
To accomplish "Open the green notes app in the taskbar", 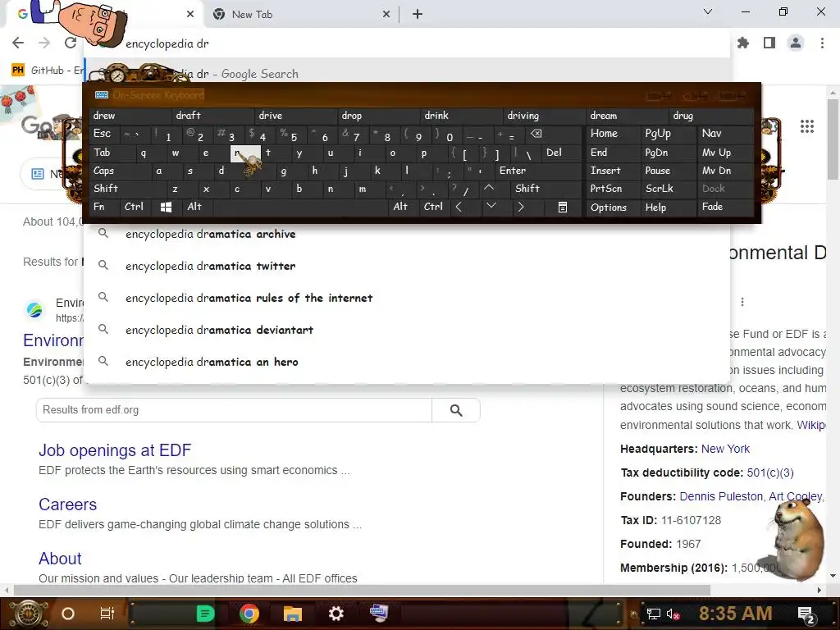I will click(x=205, y=614).
